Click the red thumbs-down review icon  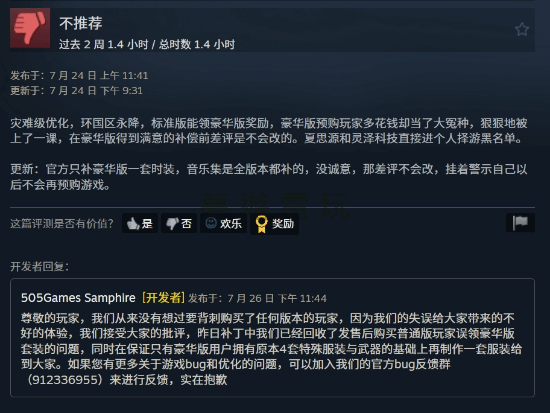(30, 28)
